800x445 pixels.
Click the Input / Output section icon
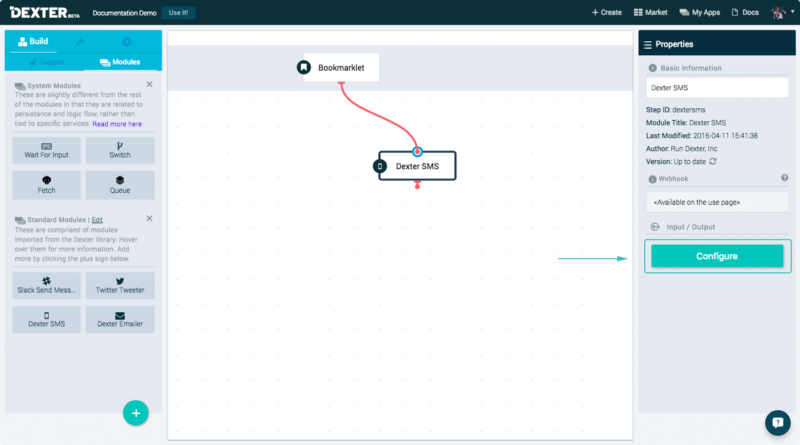coord(655,227)
